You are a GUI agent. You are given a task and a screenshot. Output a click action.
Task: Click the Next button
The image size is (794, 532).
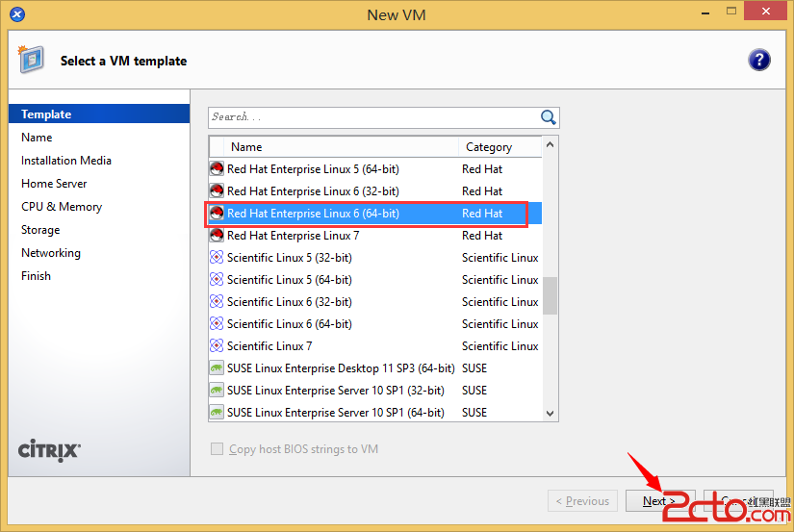coord(660,500)
